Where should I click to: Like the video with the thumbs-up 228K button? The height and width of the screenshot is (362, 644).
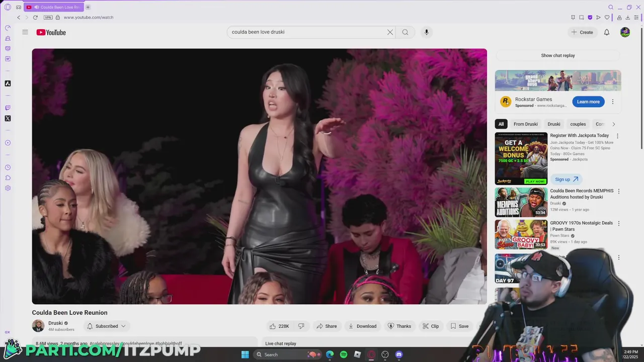click(279, 326)
